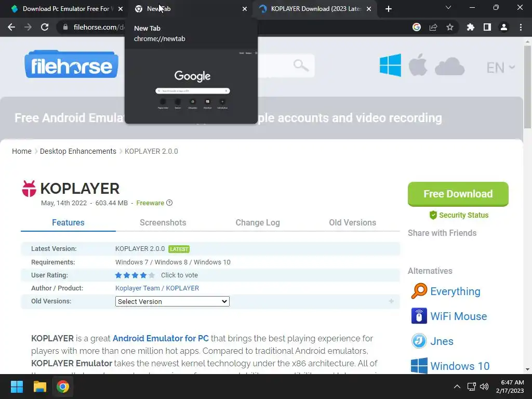Close the KOPLAYER Download browser tab

click(369, 9)
